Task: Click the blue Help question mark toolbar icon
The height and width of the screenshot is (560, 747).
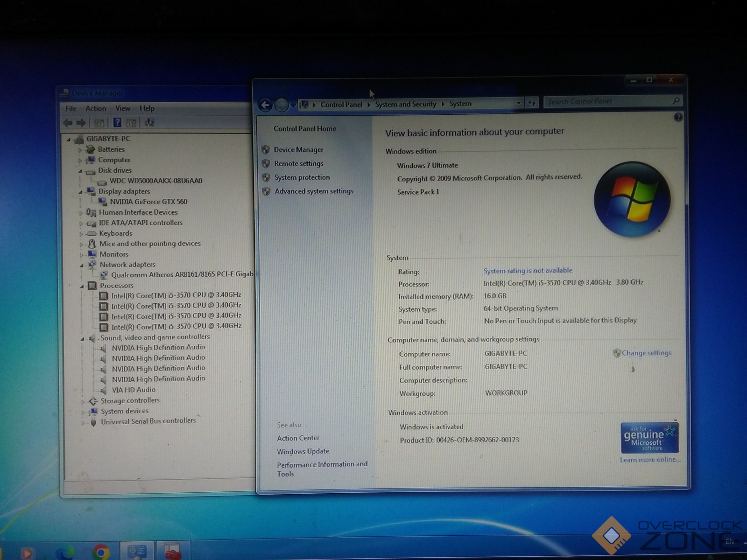Action: tap(118, 123)
